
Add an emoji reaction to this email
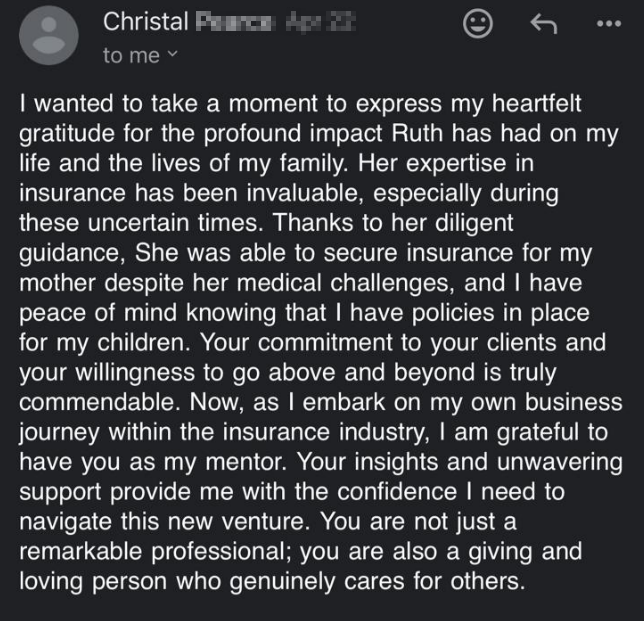tap(478, 23)
